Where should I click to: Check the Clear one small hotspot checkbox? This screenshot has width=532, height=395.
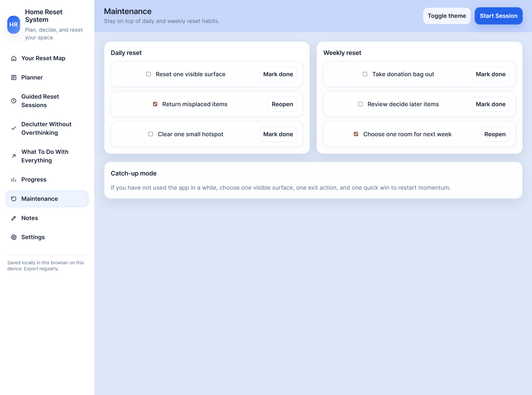(x=151, y=134)
